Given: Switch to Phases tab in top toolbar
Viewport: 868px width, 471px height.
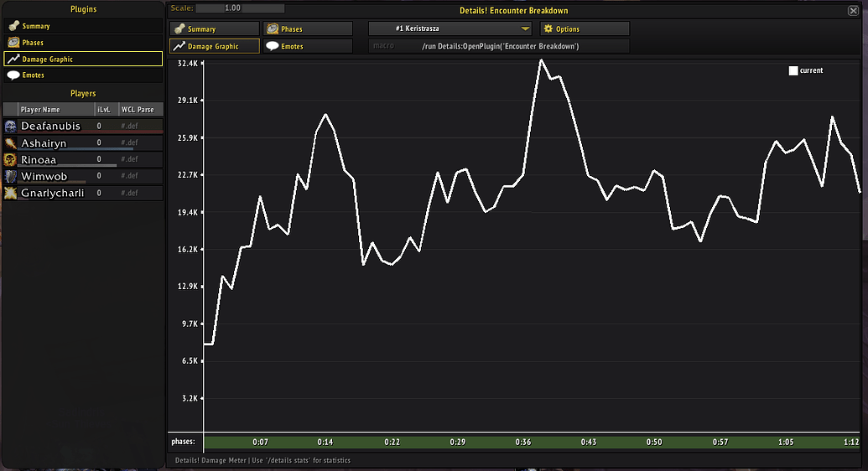Looking at the screenshot, I should 307,29.
